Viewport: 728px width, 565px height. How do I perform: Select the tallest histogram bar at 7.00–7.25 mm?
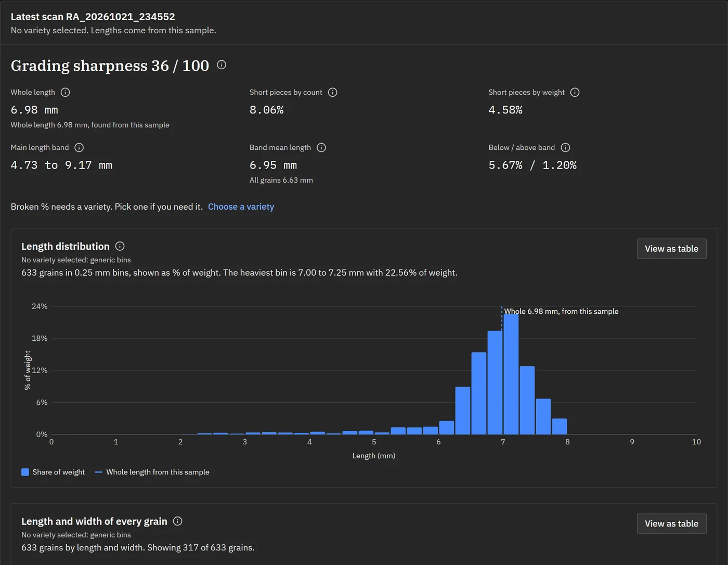pos(511,375)
